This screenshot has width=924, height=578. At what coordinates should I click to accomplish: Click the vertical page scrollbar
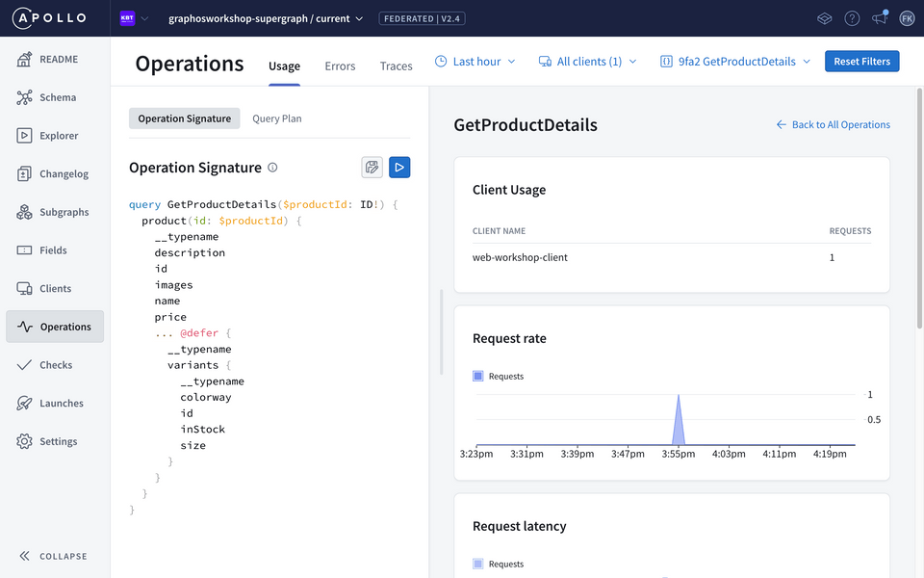pos(919,208)
